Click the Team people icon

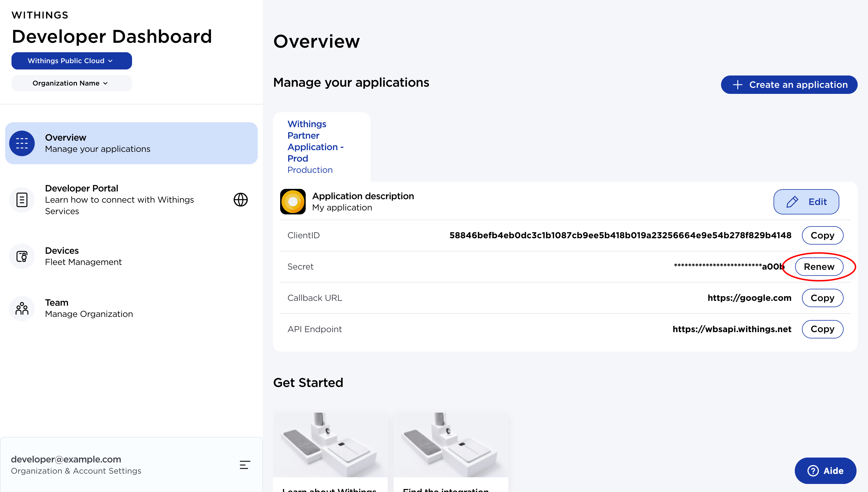(x=22, y=309)
